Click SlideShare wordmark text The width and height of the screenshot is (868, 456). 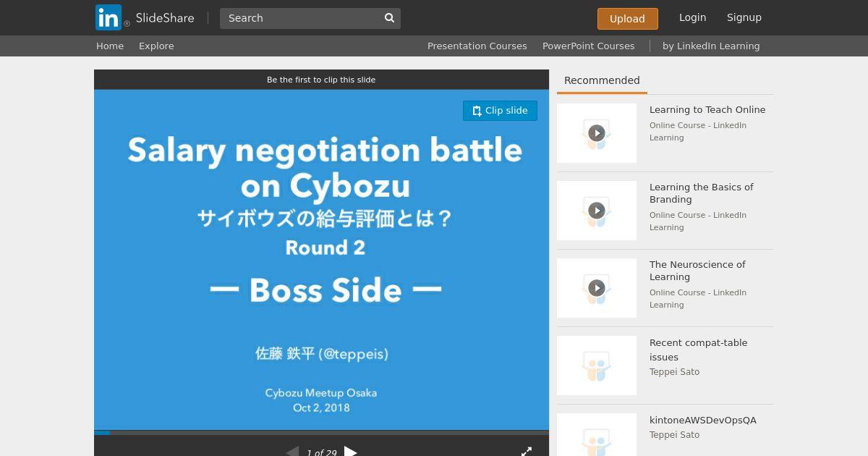tap(165, 18)
